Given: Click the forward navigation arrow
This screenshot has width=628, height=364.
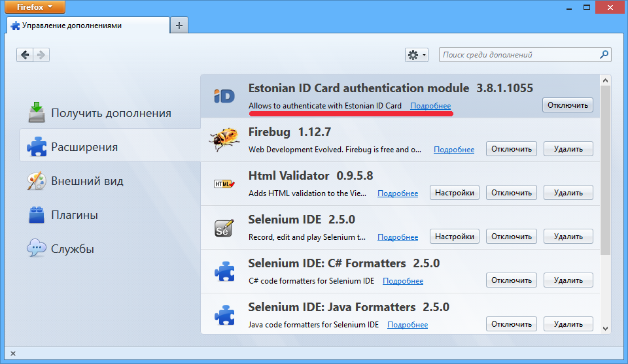Looking at the screenshot, I should click(x=41, y=55).
